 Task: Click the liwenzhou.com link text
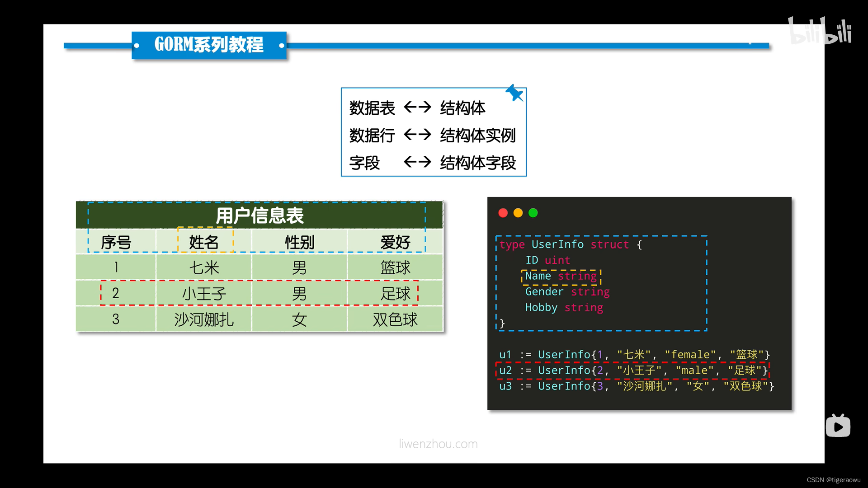tap(438, 444)
